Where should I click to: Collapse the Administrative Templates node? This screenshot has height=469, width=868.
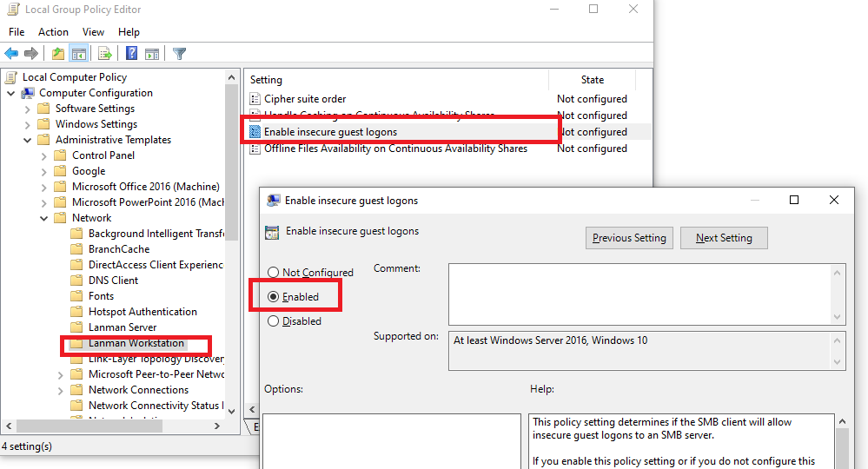click(x=28, y=141)
